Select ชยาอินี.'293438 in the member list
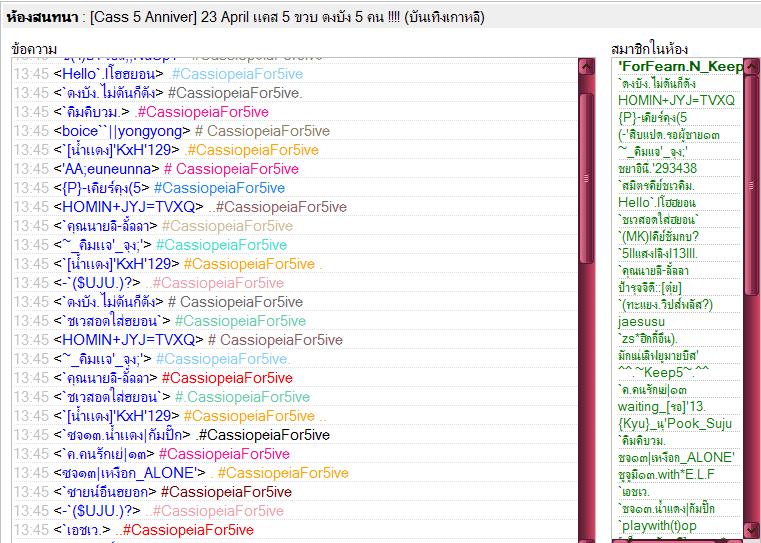Screen dimensions: 761x543 [657, 168]
